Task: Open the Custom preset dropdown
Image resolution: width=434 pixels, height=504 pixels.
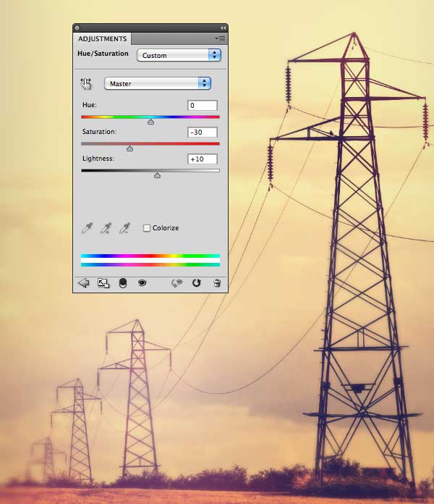Action: (x=179, y=55)
